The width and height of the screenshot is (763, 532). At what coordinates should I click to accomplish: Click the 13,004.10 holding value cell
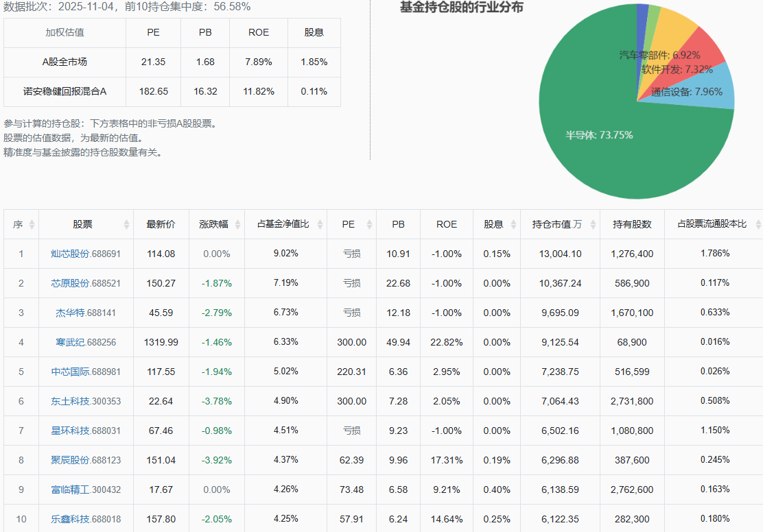(x=560, y=254)
